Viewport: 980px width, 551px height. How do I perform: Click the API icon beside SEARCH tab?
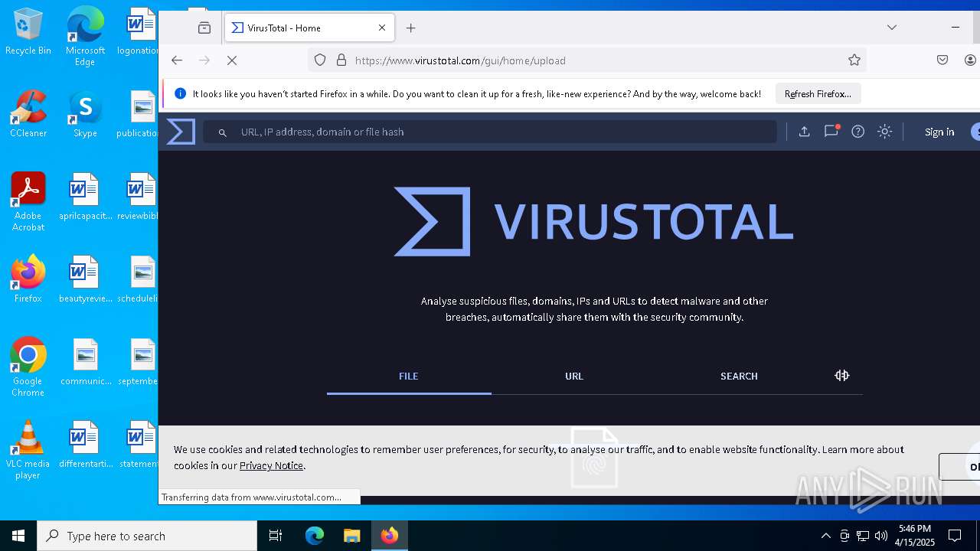[842, 375]
